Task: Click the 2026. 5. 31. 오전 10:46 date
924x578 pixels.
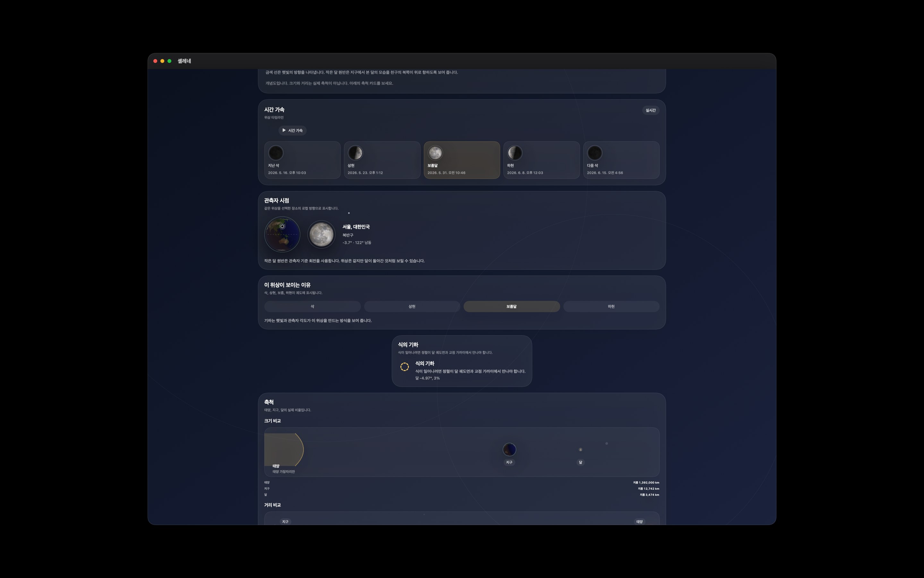Action: tap(446, 173)
